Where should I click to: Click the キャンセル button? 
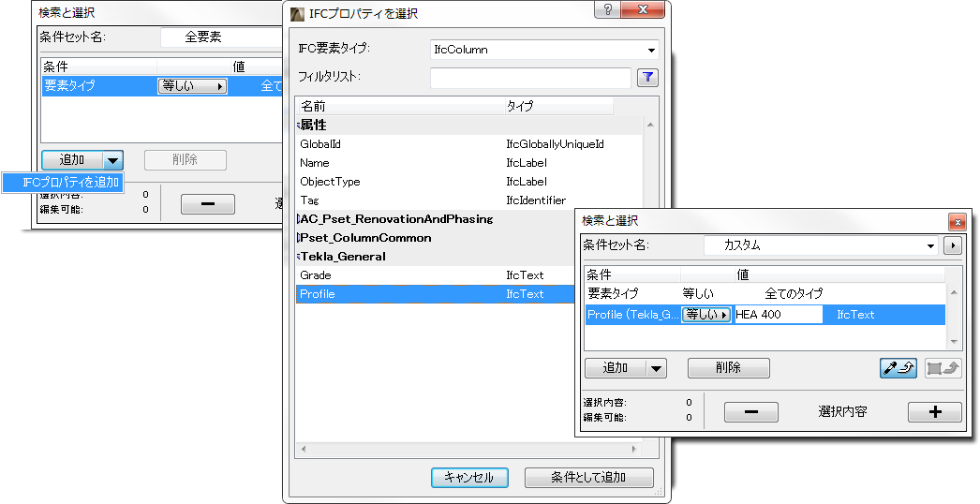(469, 477)
